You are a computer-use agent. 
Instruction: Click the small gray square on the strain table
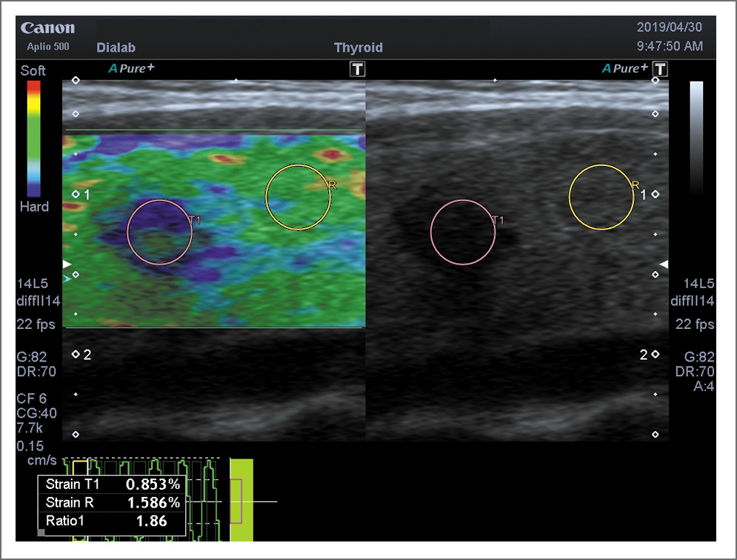point(41,532)
